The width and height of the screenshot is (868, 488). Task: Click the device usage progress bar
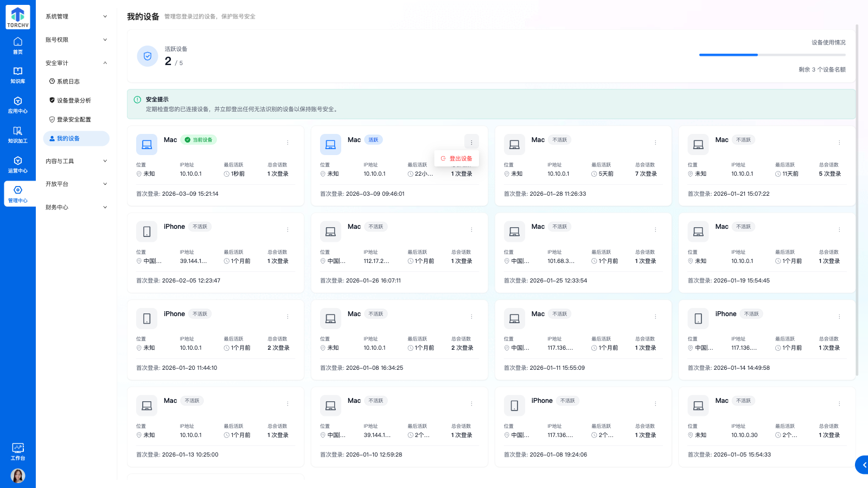pos(772,55)
